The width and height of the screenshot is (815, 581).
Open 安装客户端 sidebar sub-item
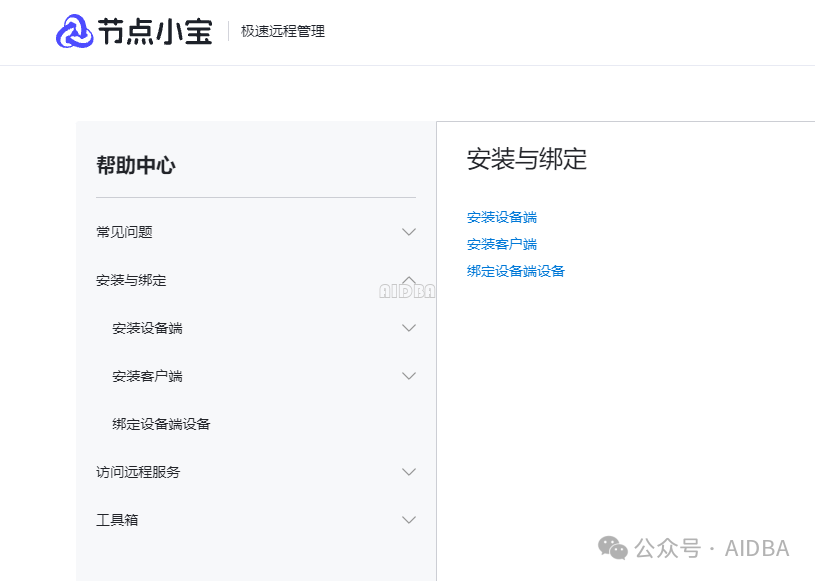click(147, 376)
